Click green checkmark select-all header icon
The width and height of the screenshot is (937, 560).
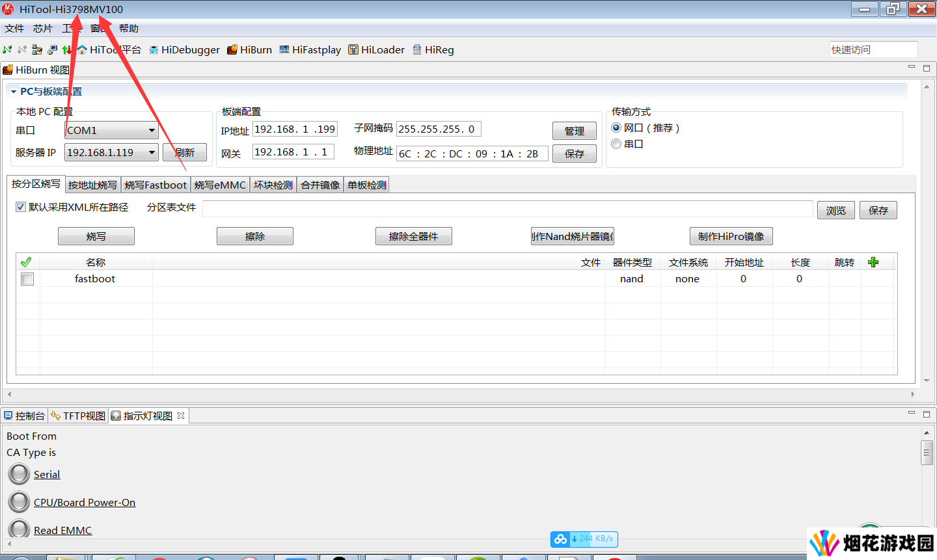pos(26,262)
